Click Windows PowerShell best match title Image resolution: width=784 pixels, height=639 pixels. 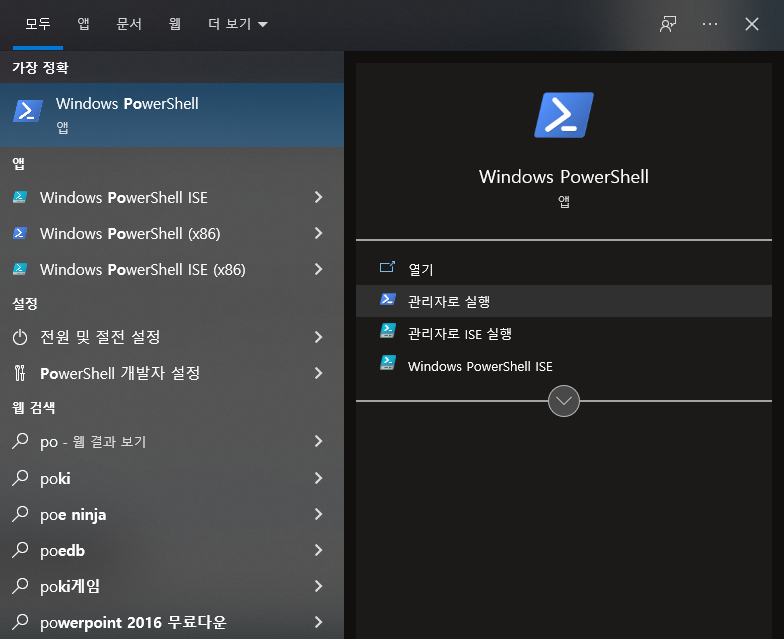coord(127,104)
